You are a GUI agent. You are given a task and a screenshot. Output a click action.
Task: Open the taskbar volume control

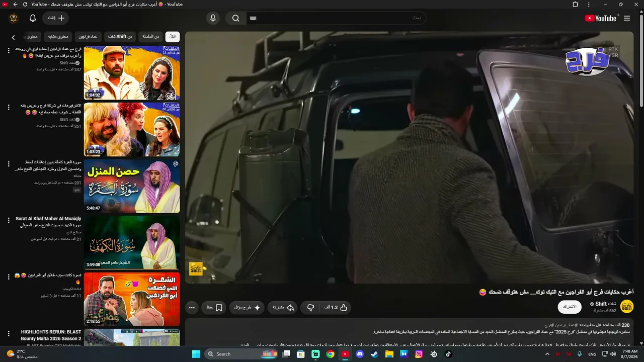pos(613,354)
